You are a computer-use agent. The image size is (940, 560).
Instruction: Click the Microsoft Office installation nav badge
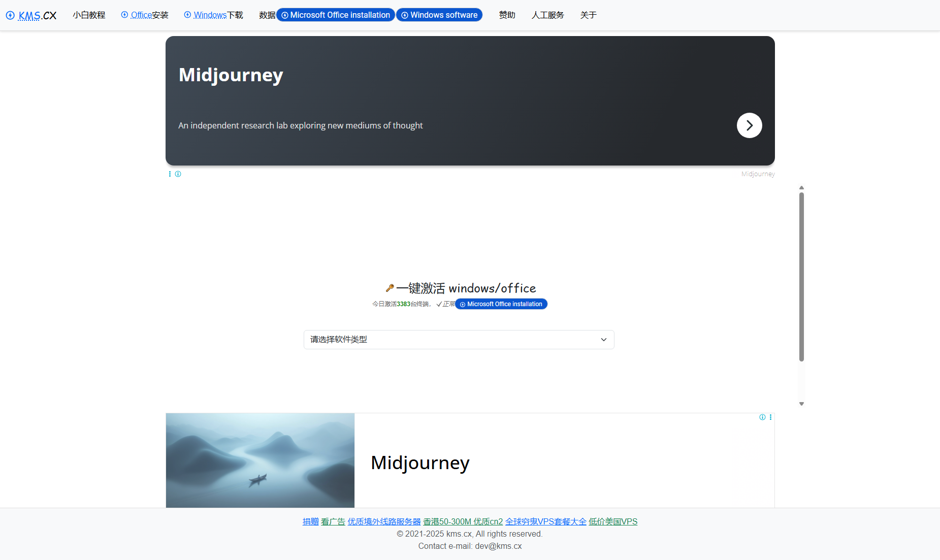(336, 15)
